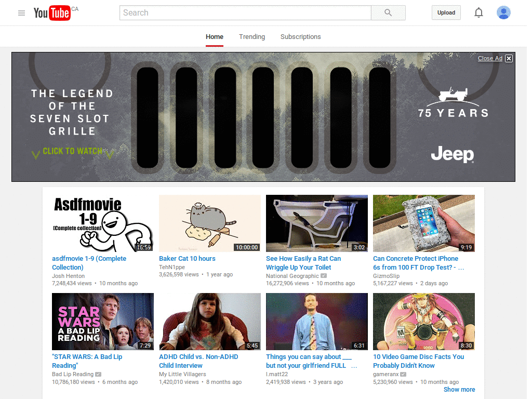
Task: Click "STAR WARS: A Bad Lip Reading" title
Action: coord(87,362)
